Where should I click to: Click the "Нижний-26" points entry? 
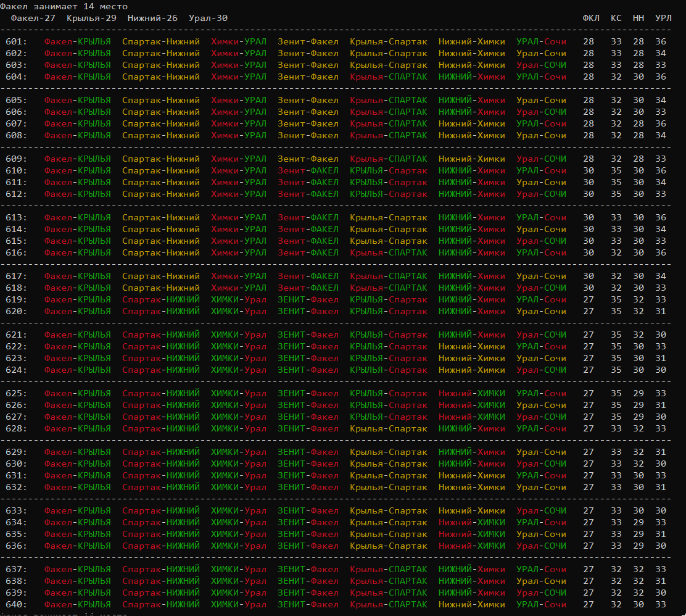(x=153, y=19)
